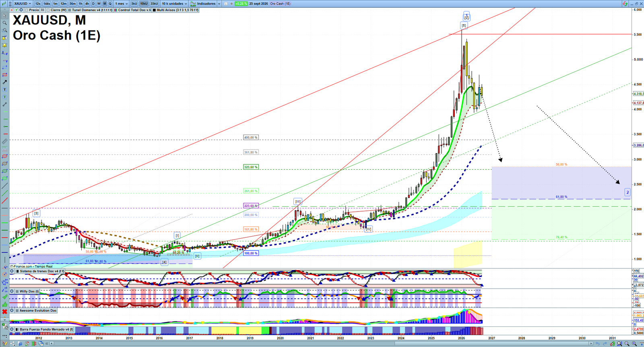Remove the Barra Fuerza Fondo Mercado panel

coord(12,329)
